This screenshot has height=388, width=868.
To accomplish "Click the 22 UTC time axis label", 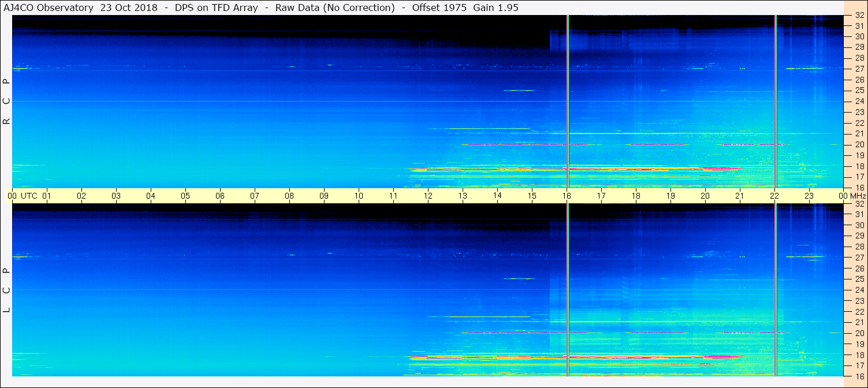I will [774, 196].
